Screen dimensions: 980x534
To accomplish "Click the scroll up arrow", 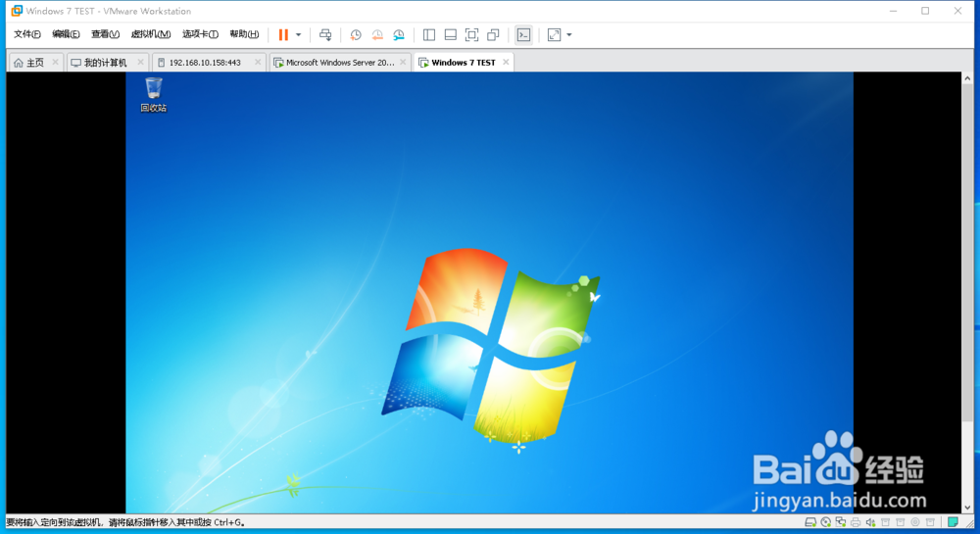I will pyautogui.click(x=967, y=78).
